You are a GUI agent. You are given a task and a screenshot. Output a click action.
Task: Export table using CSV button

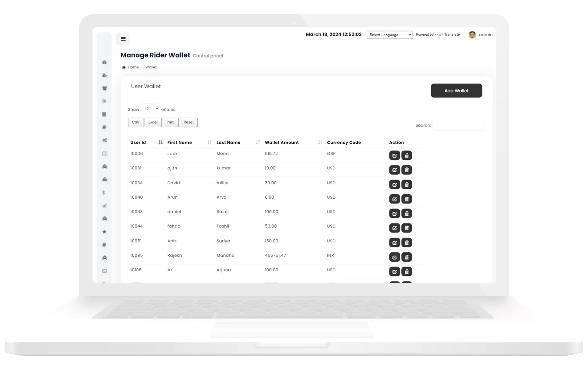(136, 122)
